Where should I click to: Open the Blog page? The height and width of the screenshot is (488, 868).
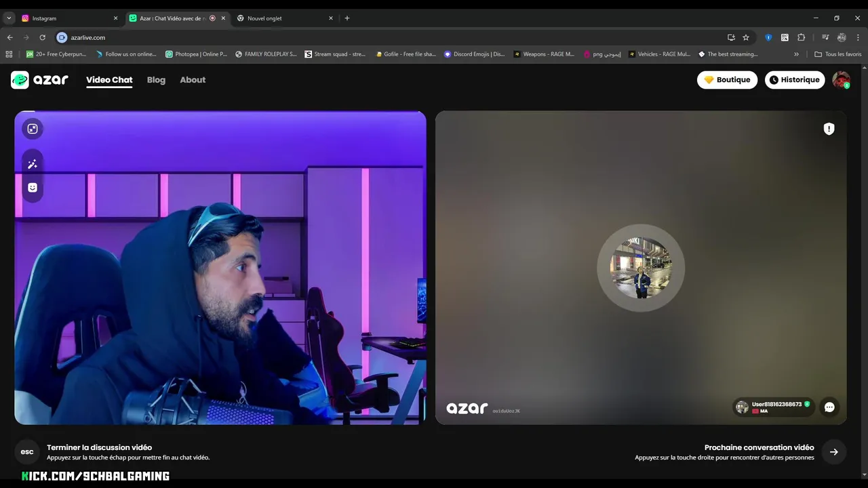click(156, 80)
